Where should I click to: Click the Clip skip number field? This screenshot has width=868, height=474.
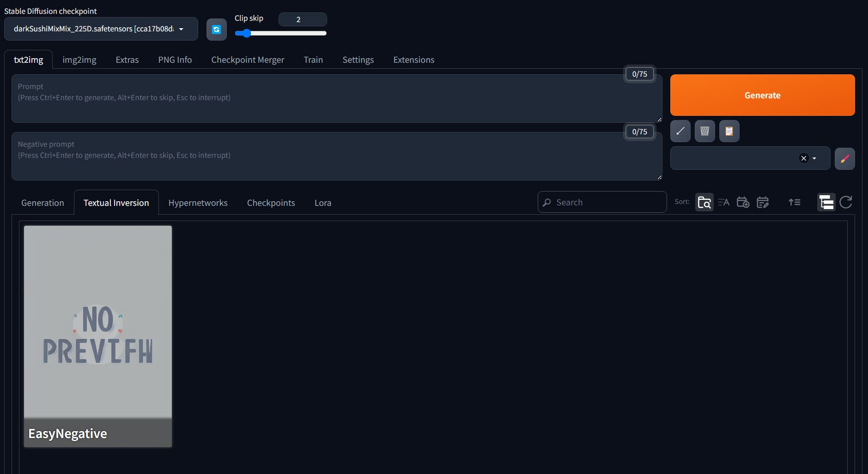[x=303, y=19]
